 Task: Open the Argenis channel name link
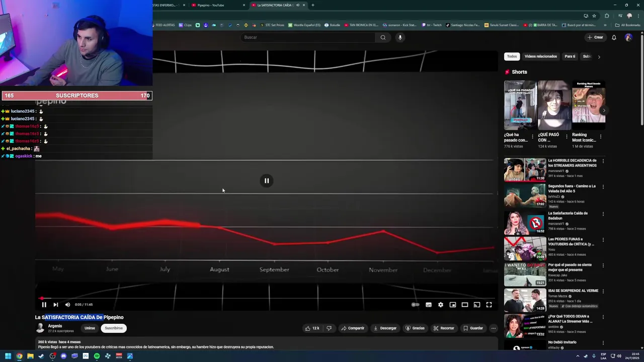[55, 326]
